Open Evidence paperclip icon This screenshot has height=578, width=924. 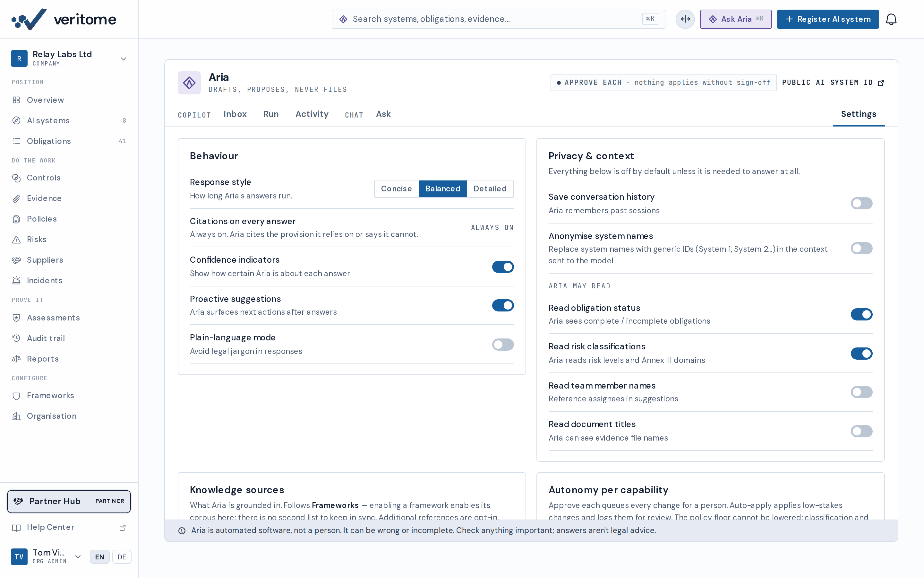(16, 198)
